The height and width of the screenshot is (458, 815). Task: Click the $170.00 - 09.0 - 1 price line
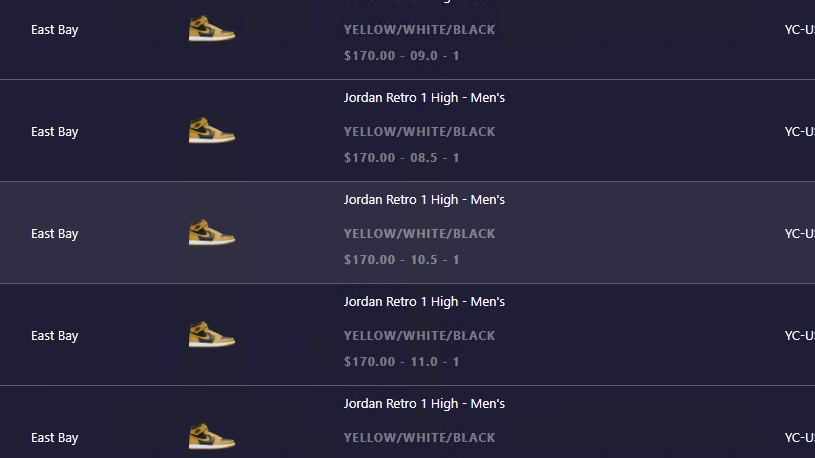[401, 56]
